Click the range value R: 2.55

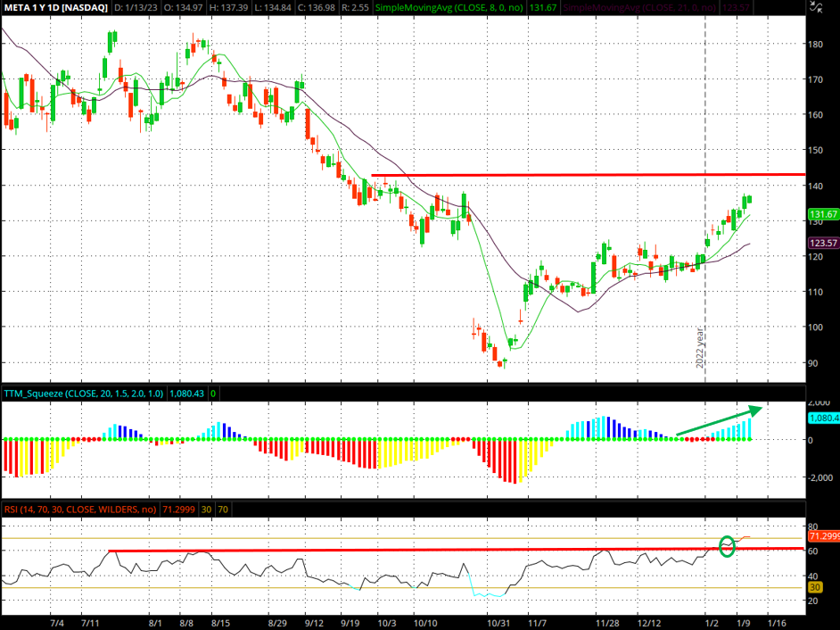(x=357, y=8)
